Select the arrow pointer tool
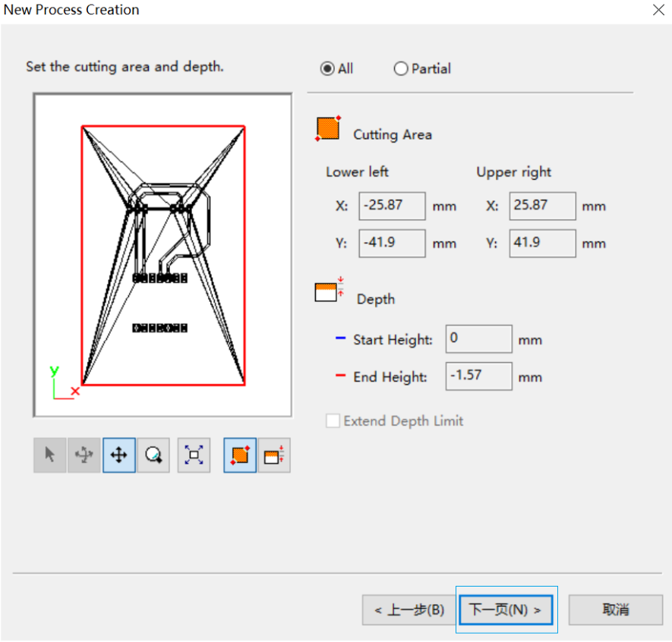 (x=49, y=455)
